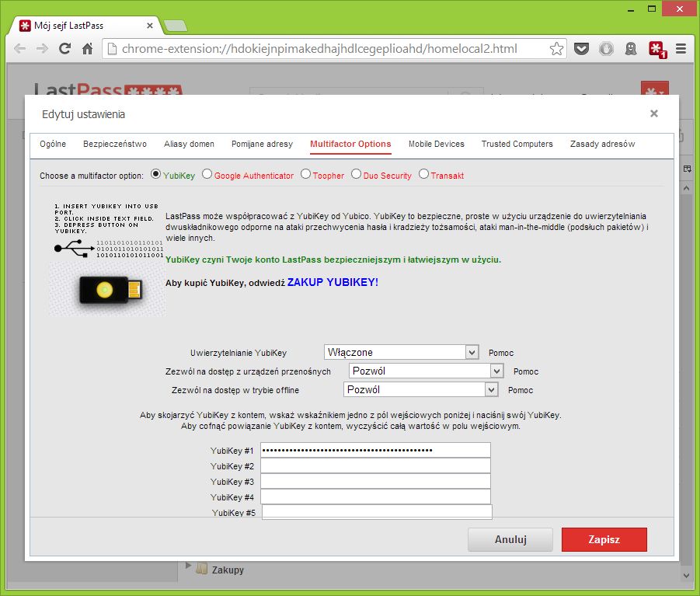The image size is (700, 596).
Task: Close the Edytuj ustawienia dialog
Action: point(654,113)
